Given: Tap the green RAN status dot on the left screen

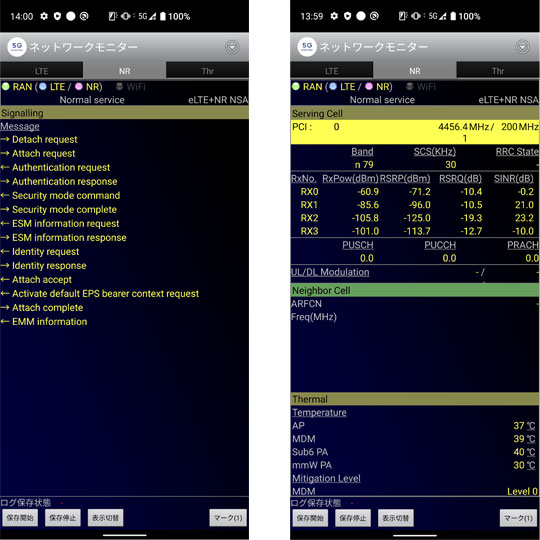Looking at the screenshot, I should coord(6,86).
